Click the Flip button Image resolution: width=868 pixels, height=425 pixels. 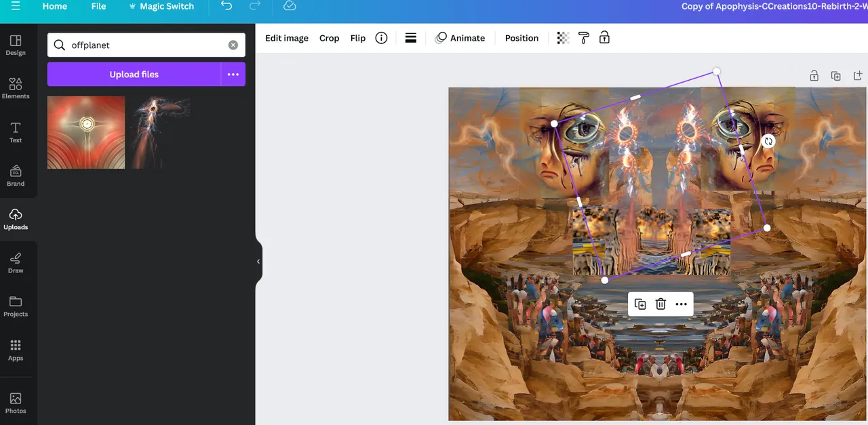358,38
